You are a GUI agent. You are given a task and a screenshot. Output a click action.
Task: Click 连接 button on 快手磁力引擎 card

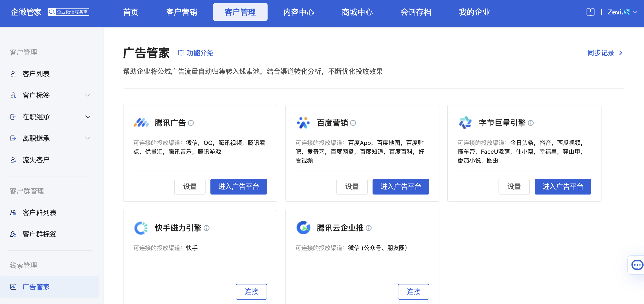click(x=251, y=292)
